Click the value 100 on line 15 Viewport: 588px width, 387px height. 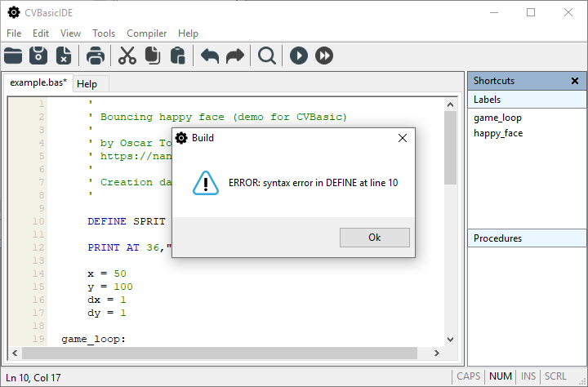click(123, 287)
